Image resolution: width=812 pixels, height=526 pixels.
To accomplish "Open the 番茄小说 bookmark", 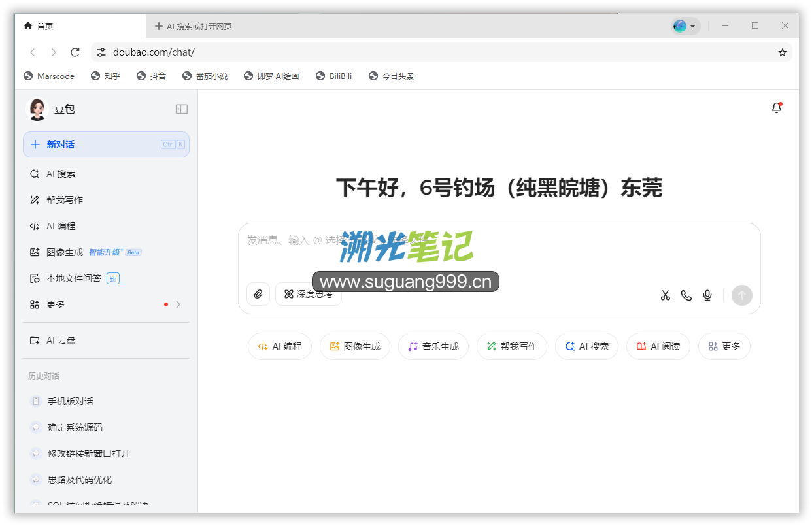I will pyautogui.click(x=205, y=76).
